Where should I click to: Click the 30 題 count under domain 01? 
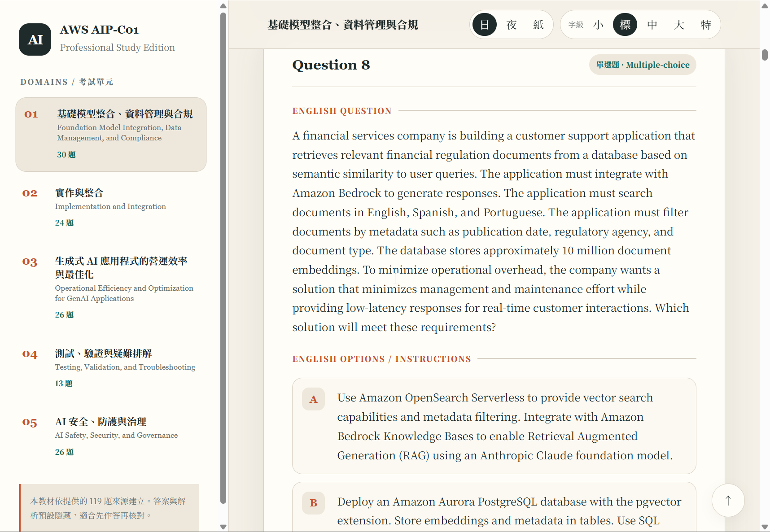point(66,155)
